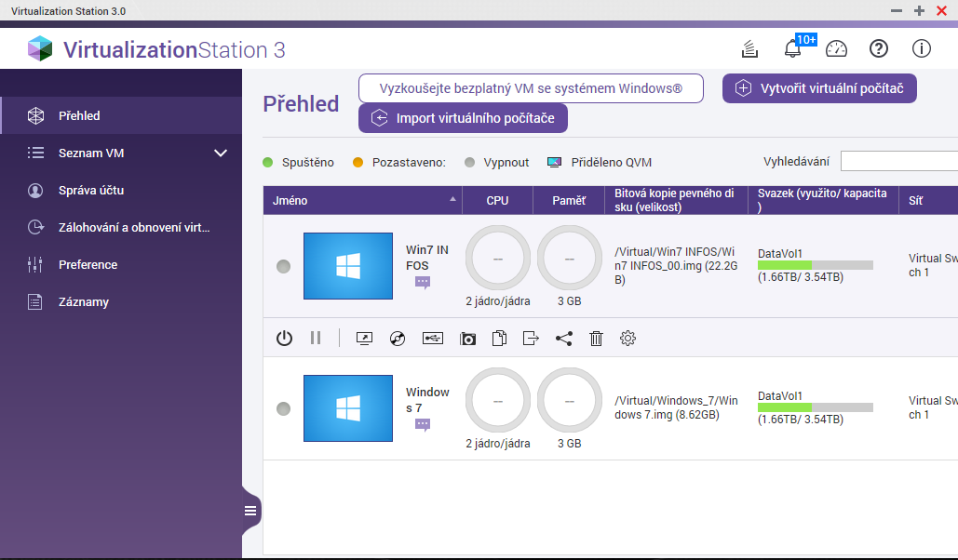Click the Vypnout status legend
This screenshot has width=958, height=560.
pyautogui.click(x=497, y=163)
